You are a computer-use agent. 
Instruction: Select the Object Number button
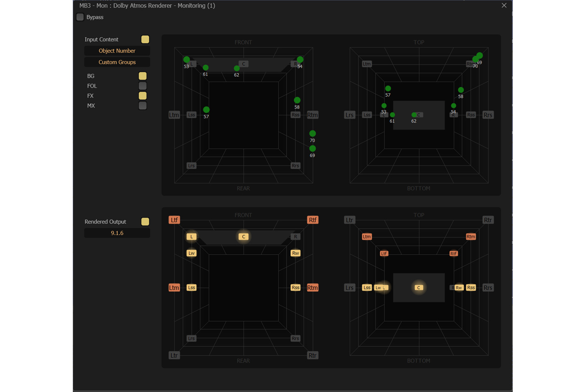coord(117,51)
